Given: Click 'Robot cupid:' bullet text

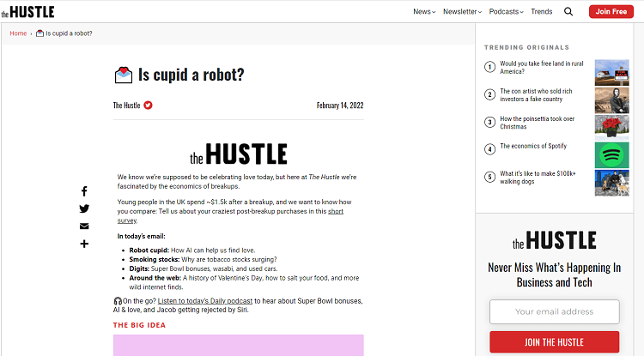Looking at the screenshot, I should pyautogui.click(x=149, y=250).
